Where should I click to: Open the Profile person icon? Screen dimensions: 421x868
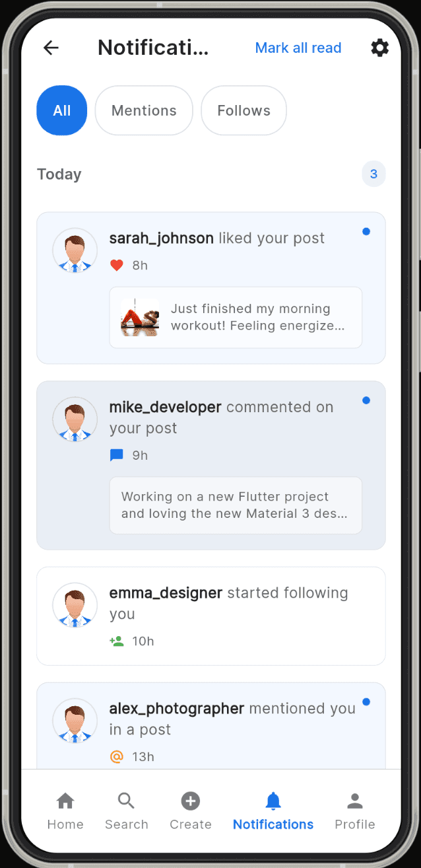tap(354, 799)
